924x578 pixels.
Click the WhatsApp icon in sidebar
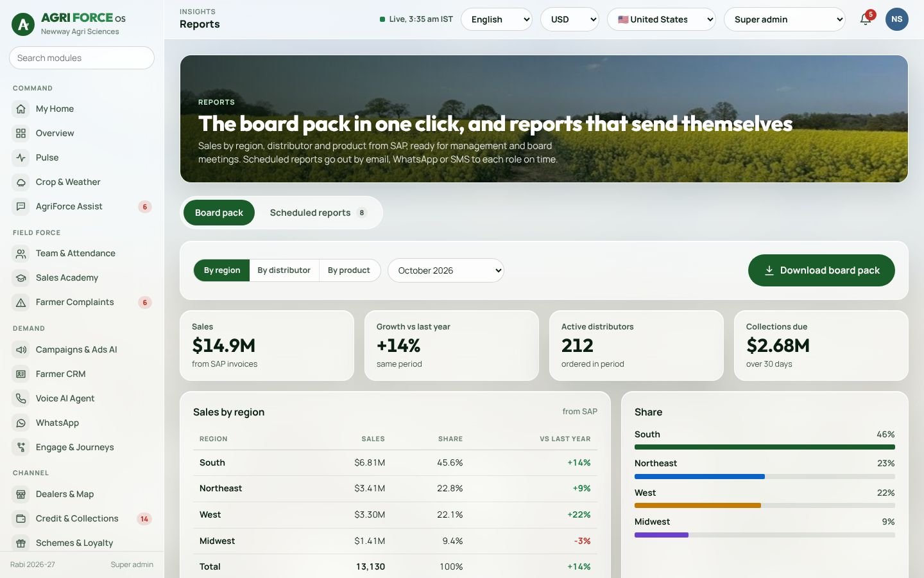coord(21,423)
